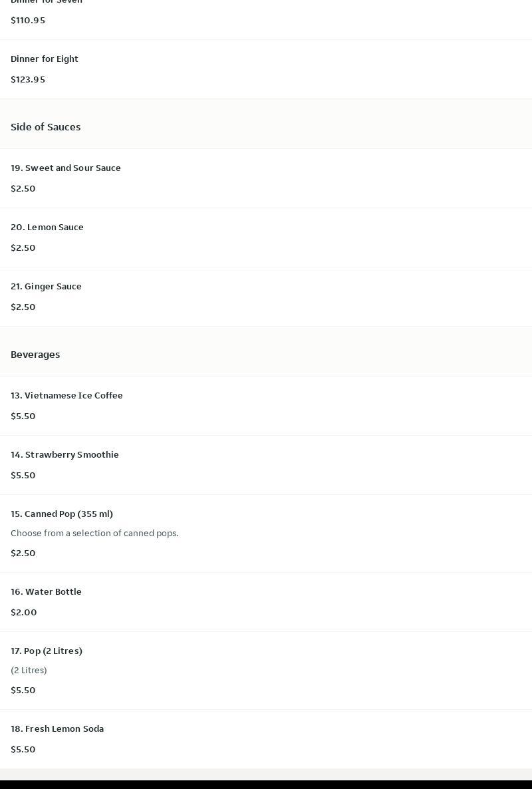Open 13. Vietnamese Ice Coffee
Viewport: 532px width, 789px height.
(x=266, y=406)
